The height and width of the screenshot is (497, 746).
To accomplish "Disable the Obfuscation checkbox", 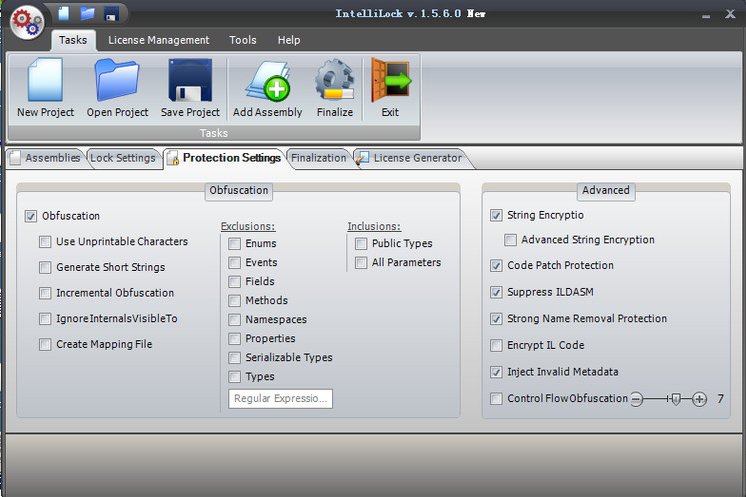I will [x=31, y=216].
